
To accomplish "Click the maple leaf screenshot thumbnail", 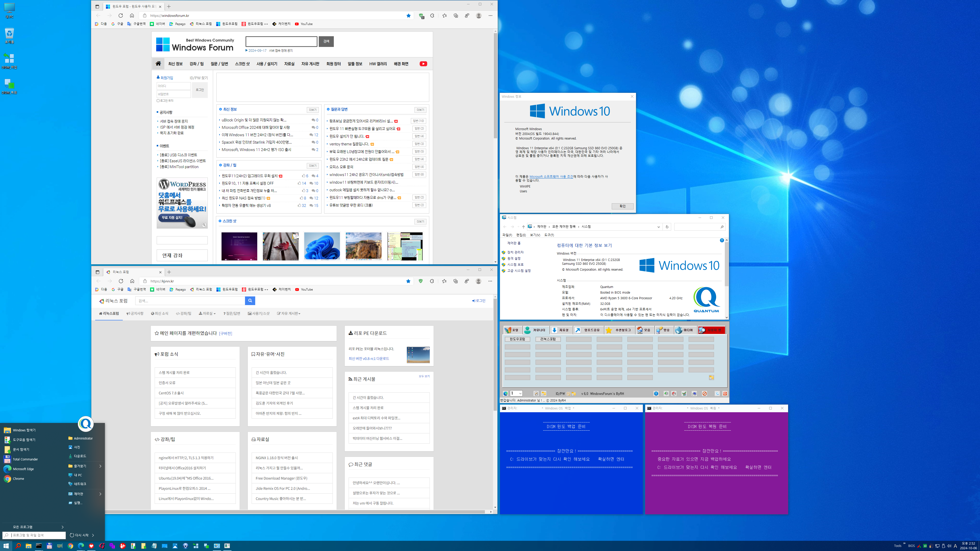I will point(281,246).
